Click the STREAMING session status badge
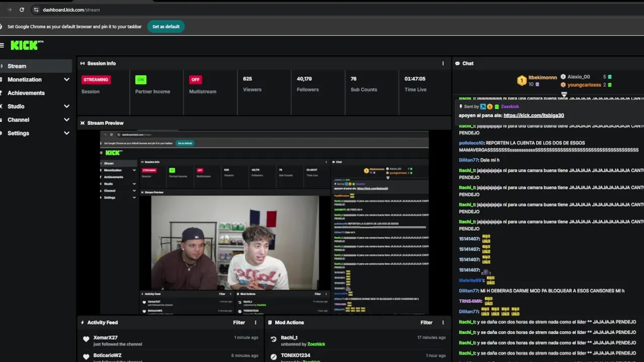 click(96, 79)
